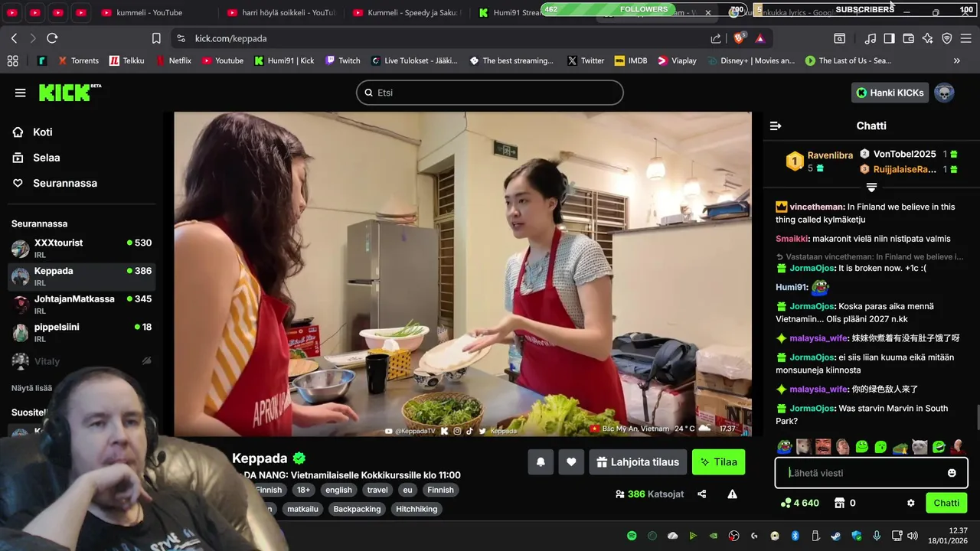Open the Bluetooth tray icon

795,536
